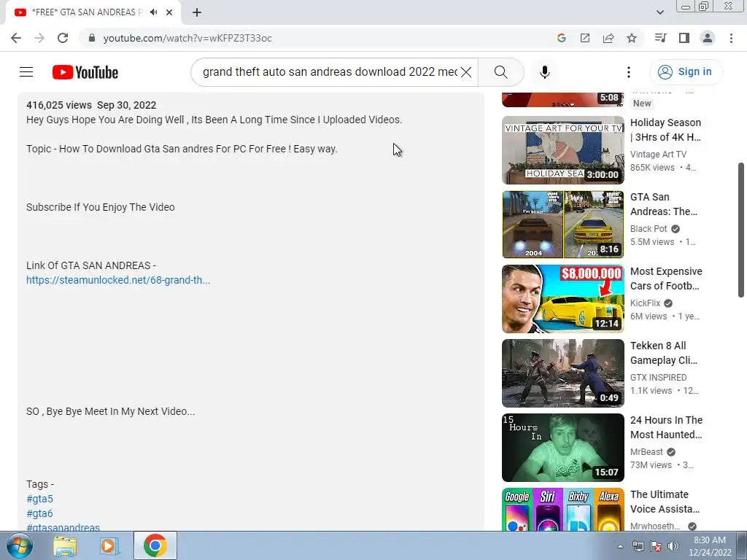Click '24 Hours In The Most Haunted' title
The width and height of the screenshot is (747, 560).
pyautogui.click(x=666, y=427)
